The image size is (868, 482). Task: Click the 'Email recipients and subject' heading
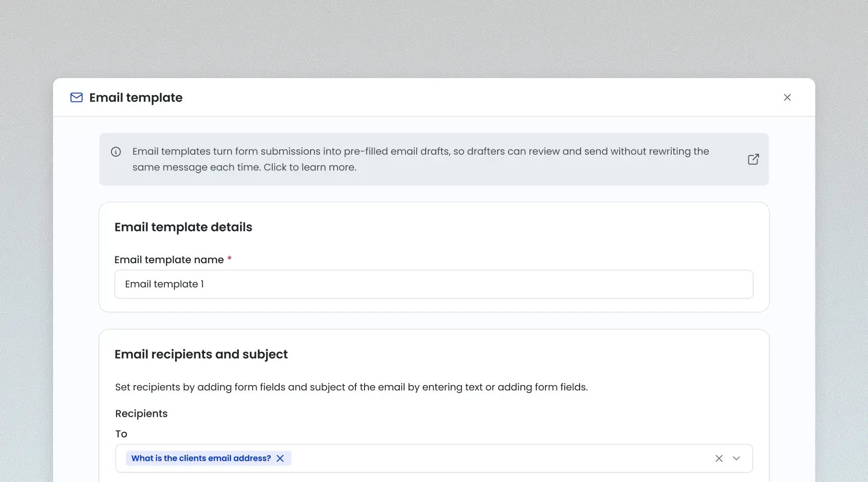click(x=201, y=354)
